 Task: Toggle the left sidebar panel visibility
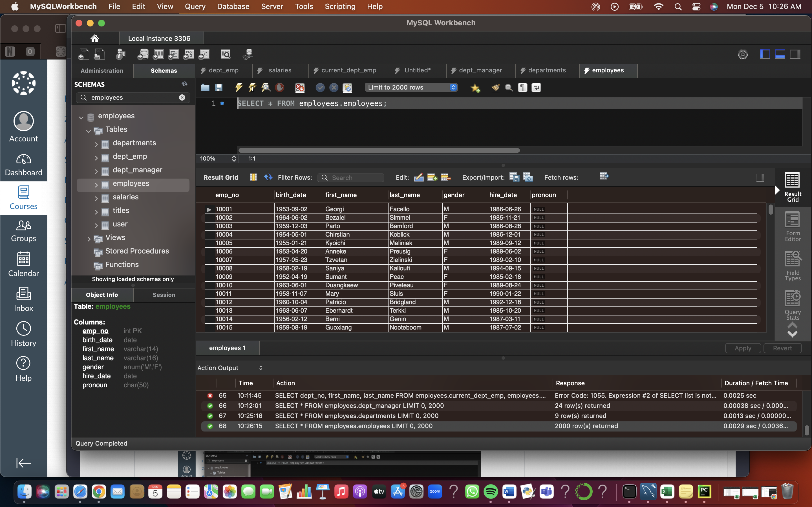coord(765,54)
